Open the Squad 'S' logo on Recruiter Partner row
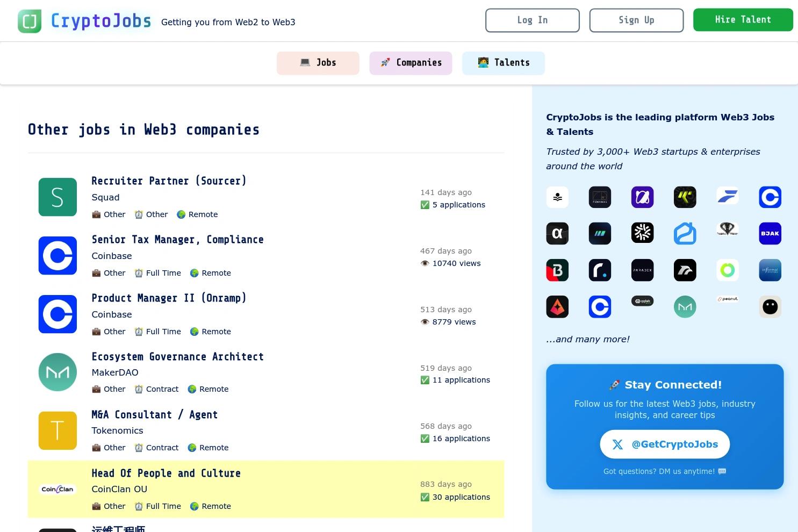This screenshot has width=798, height=532. 57,197
